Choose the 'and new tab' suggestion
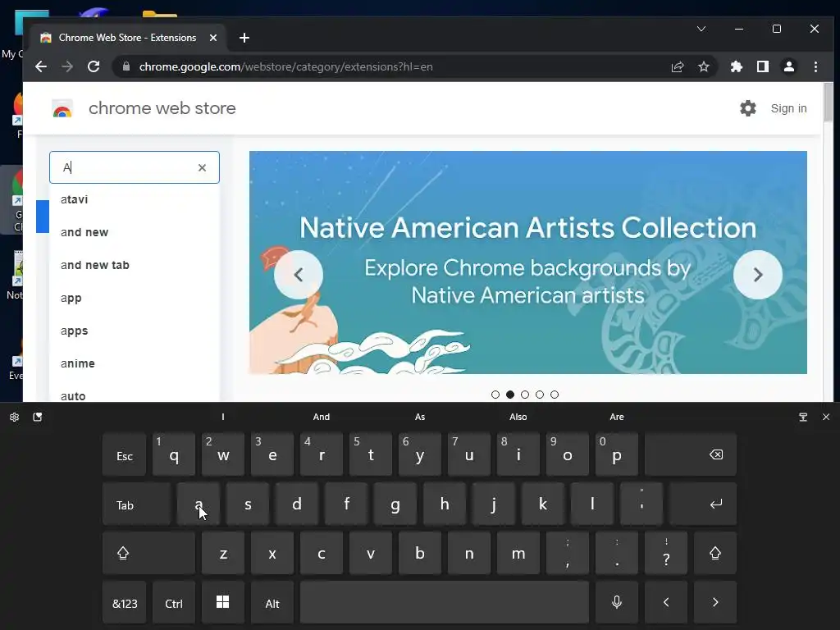The image size is (840, 630). point(135,265)
